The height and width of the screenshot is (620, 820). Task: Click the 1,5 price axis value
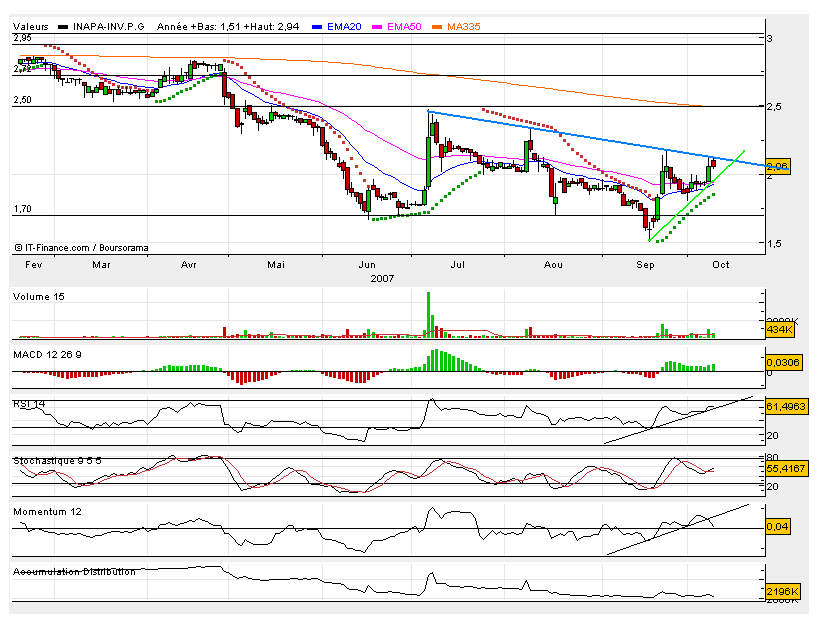[x=775, y=244]
